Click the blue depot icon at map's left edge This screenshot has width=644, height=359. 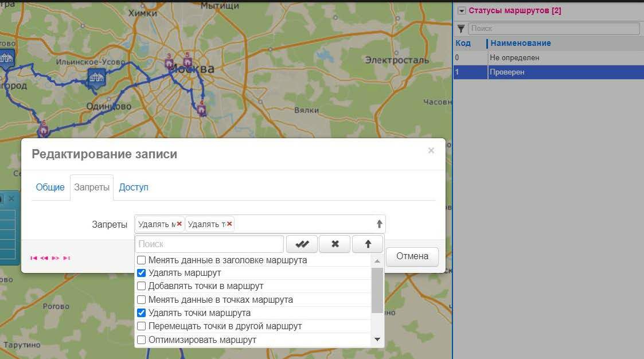coord(6,58)
